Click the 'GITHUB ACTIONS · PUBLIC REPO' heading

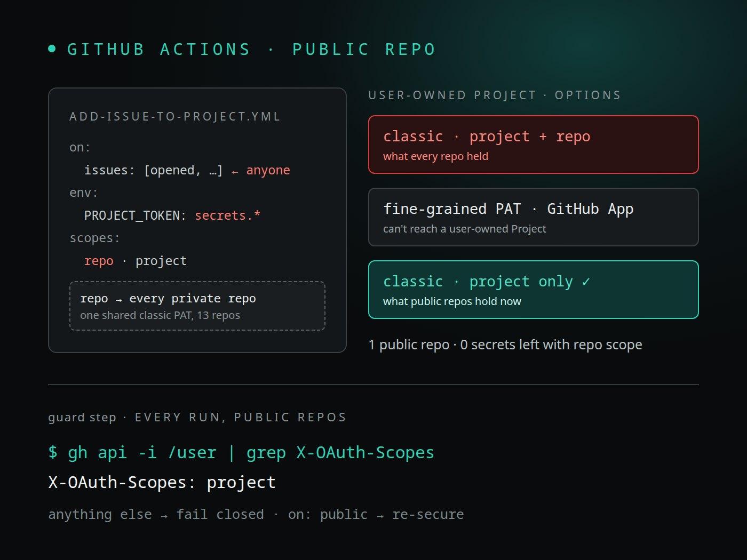pyautogui.click(x=251, y=50)
